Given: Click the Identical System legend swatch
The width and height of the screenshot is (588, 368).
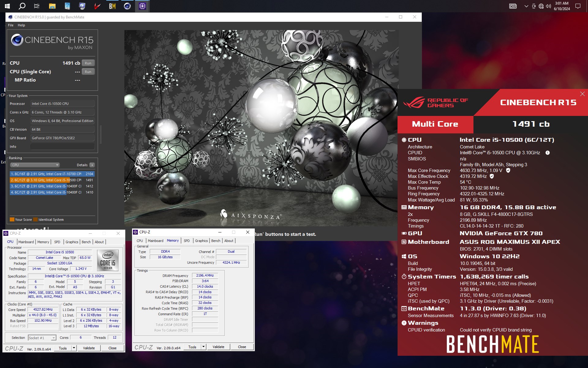Looking at the screenshot, I should (35, 220).
